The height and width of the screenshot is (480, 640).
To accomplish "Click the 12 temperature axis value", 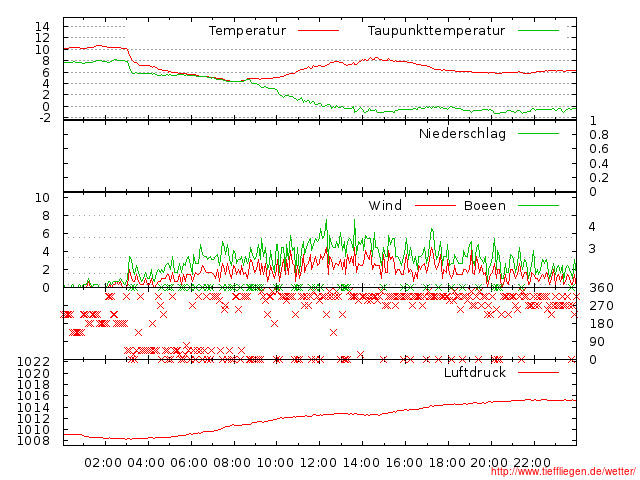I will coord(42,38).
